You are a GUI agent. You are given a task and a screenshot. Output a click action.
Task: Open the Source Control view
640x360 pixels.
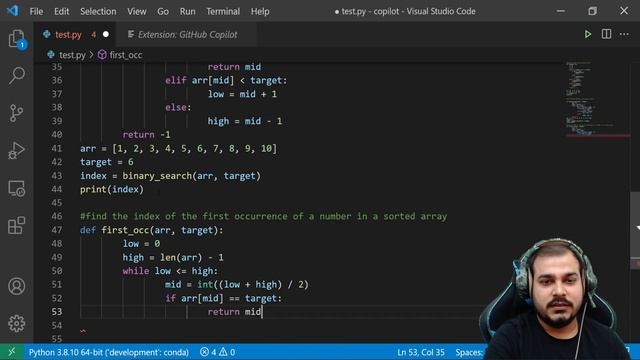[x=17, y=113]
